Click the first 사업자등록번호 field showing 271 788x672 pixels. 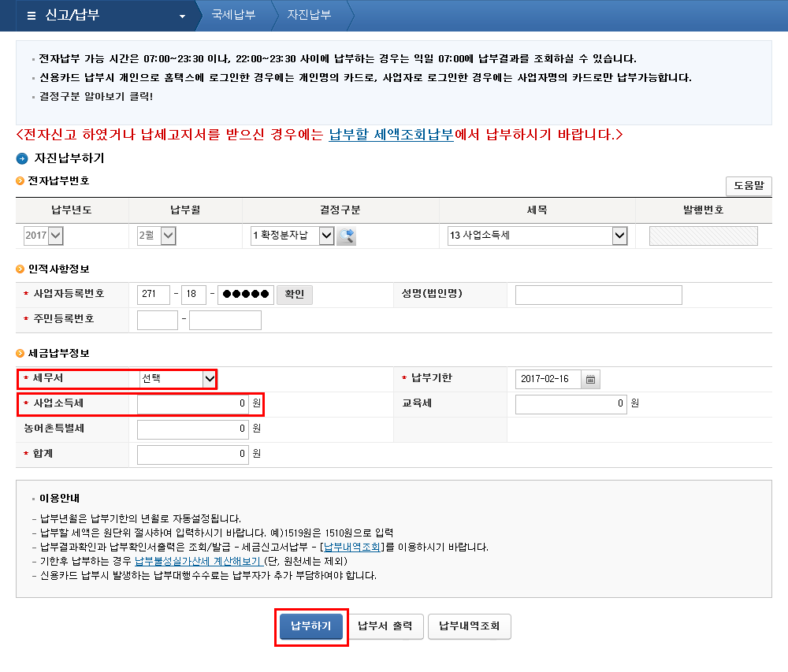coord(154,295)
